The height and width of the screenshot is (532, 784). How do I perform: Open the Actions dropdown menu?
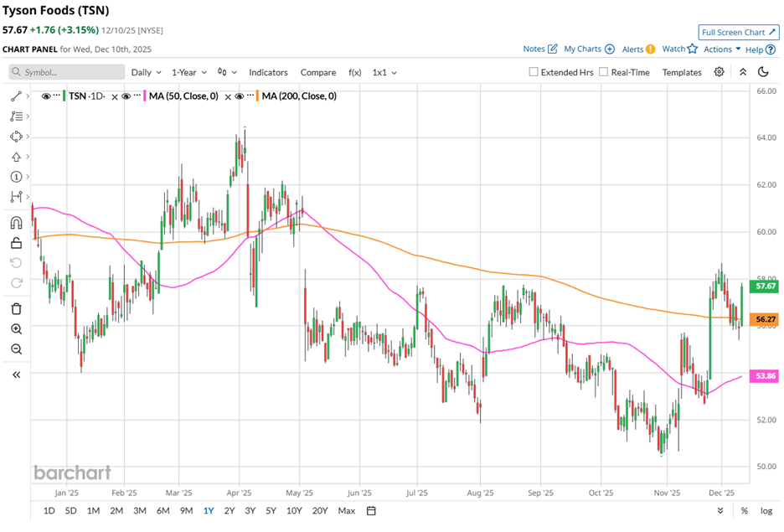point(721,49)
